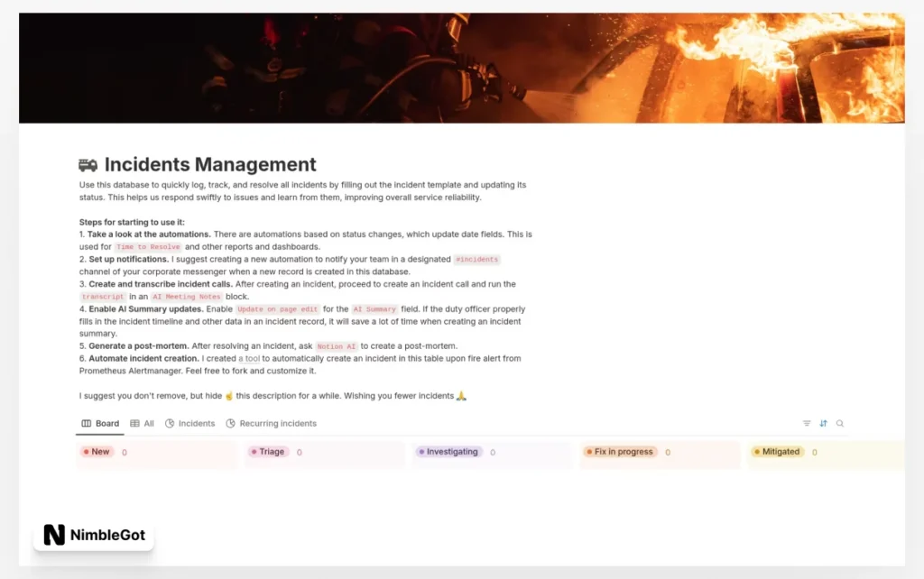Click 'Take a look at the automations.' text

pyautogui.click(x=149, y=234)
